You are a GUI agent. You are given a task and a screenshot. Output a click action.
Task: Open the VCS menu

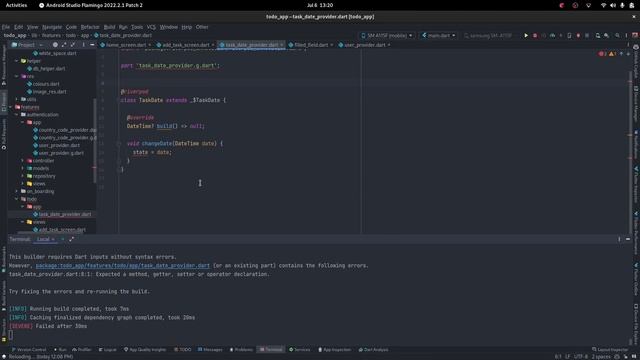(x=151, y=27)
